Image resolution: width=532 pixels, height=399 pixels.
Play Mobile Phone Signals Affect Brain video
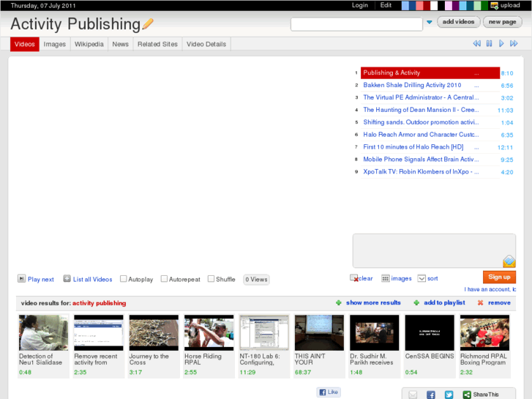tap(421, 160)
